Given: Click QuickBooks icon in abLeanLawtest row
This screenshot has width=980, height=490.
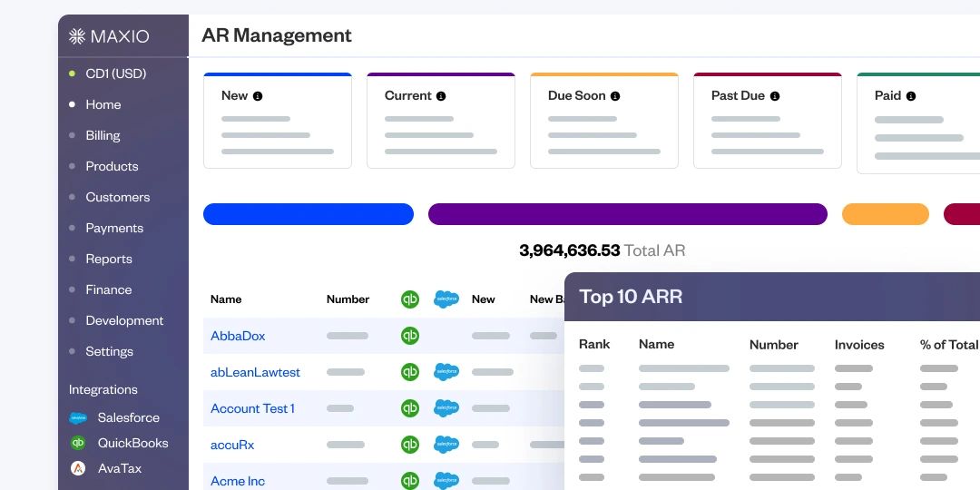Looking at the screenshot, I should pos(410,372).
